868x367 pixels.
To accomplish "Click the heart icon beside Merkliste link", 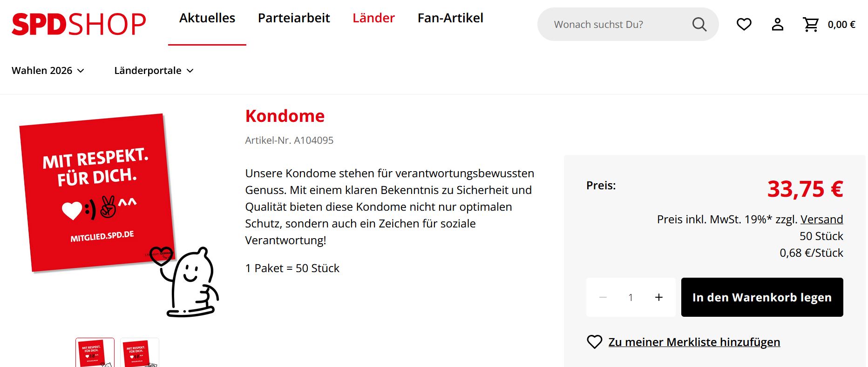I will click(x=594, y=342).
